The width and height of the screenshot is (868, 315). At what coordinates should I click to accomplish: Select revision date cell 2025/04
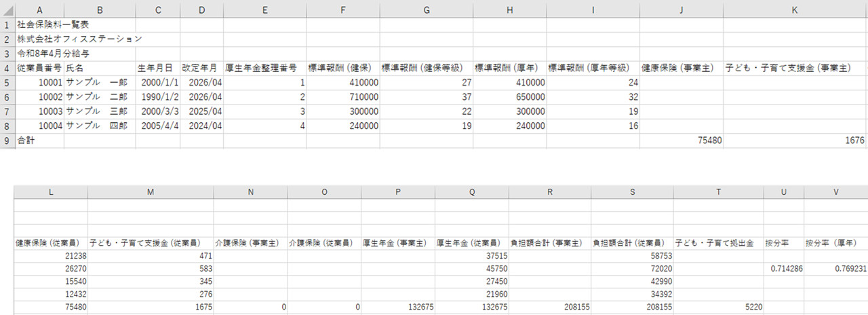coord(201,111)
